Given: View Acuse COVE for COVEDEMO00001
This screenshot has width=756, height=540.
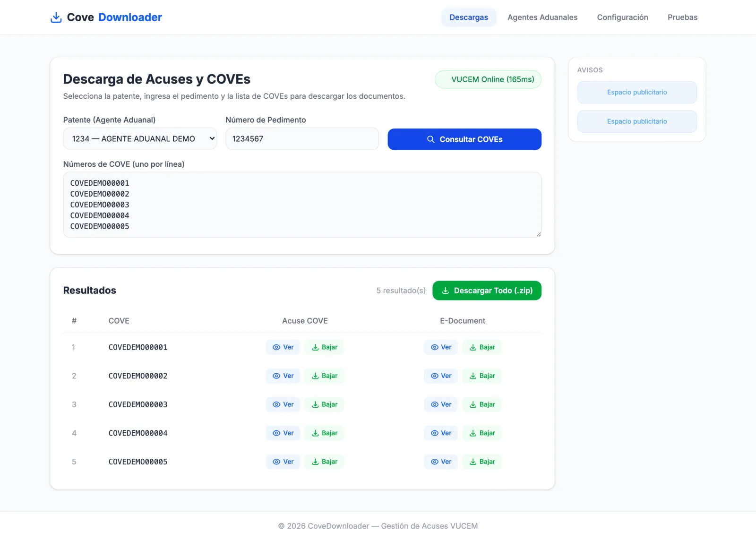Looking at the screenshot, I should point(283,347).
